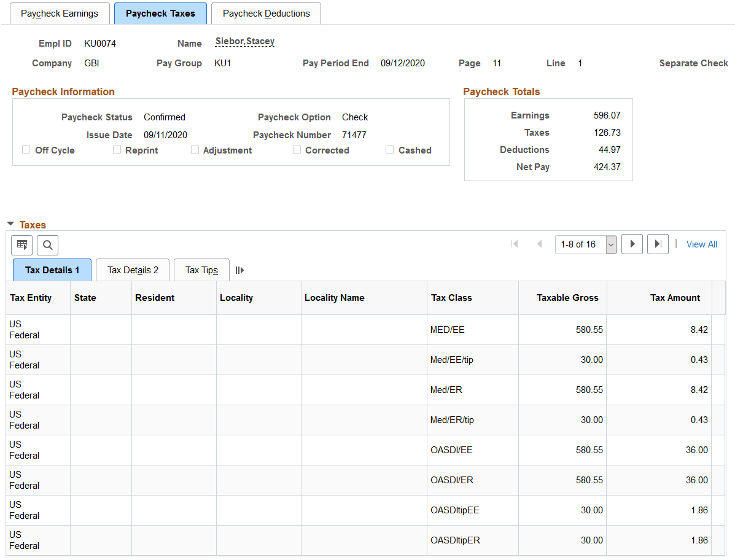Check the Cashed checkbox

pos(390,150)
